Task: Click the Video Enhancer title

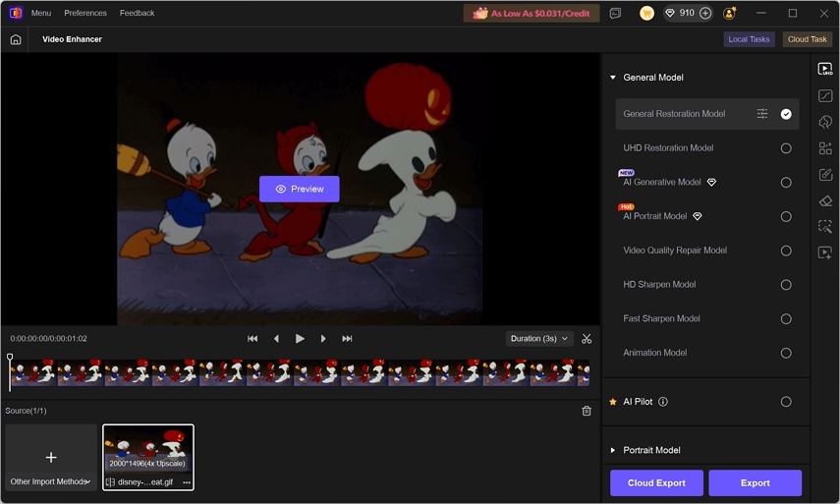Action: point(73,39)
